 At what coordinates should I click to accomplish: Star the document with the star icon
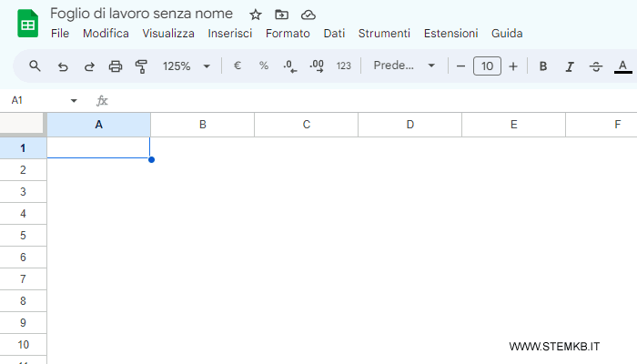256,15
